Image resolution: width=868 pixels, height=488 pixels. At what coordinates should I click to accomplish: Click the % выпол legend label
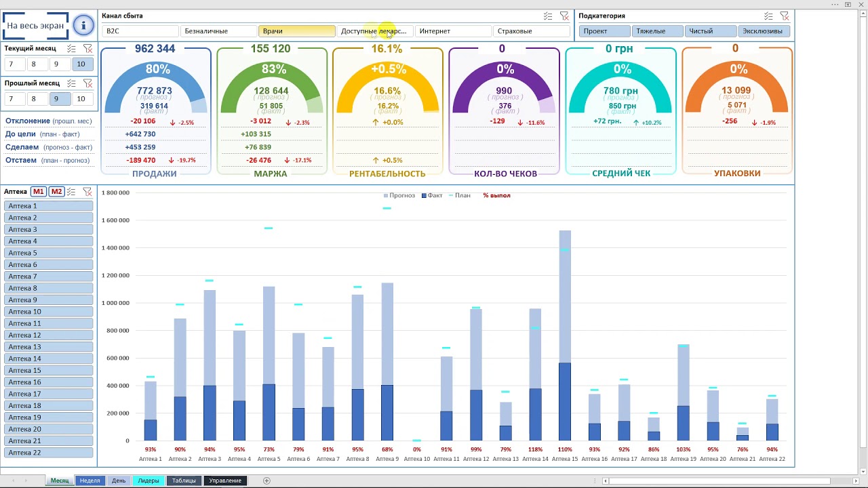coord(496,195)
